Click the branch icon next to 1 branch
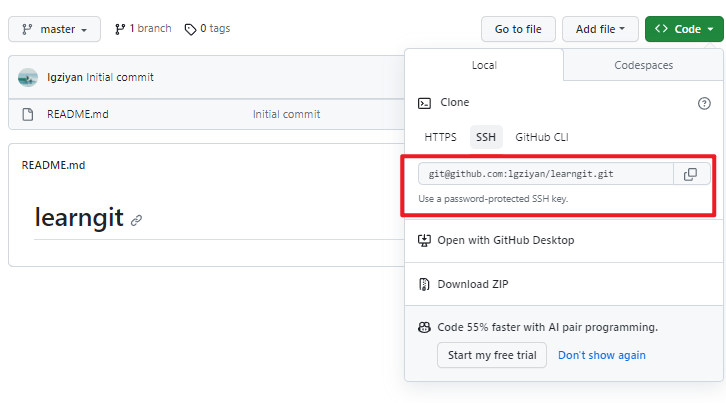The image size is (726, 403). coord(120,29)
